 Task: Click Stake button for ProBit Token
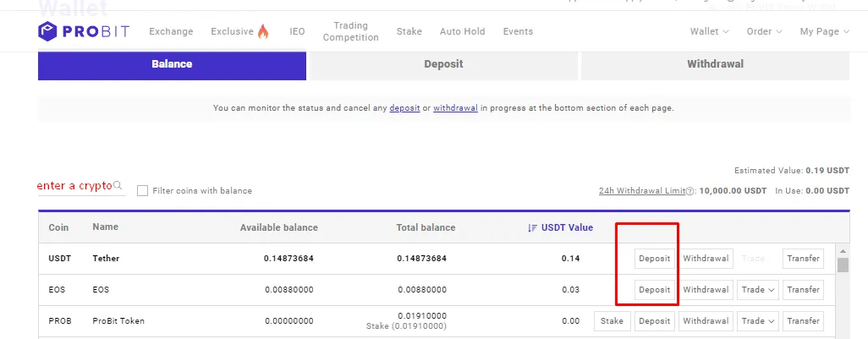[x=612, y=320]
